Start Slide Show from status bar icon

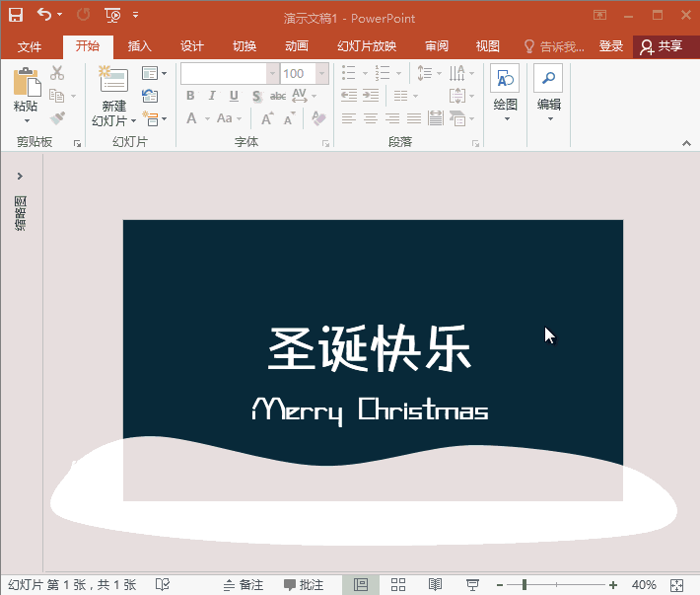(472, 585)
